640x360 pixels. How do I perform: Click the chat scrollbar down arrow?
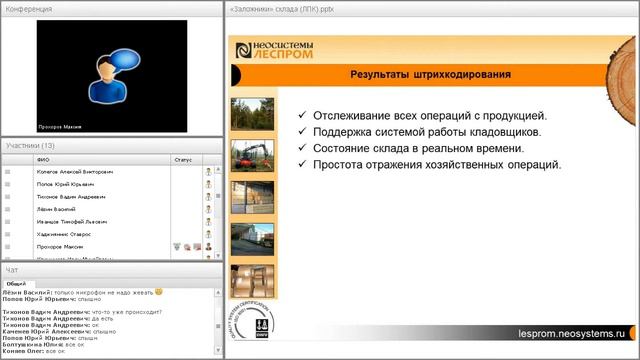point(218,350)
